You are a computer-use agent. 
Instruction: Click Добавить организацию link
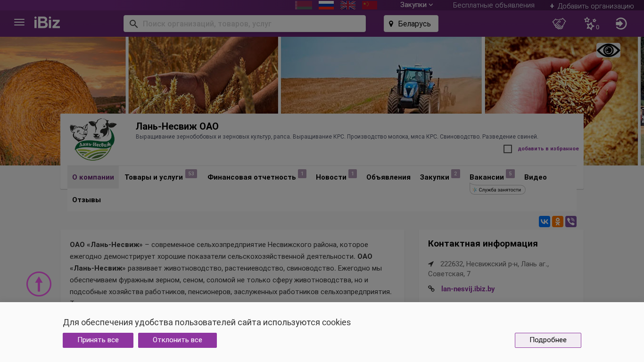[x=592, y=6]
